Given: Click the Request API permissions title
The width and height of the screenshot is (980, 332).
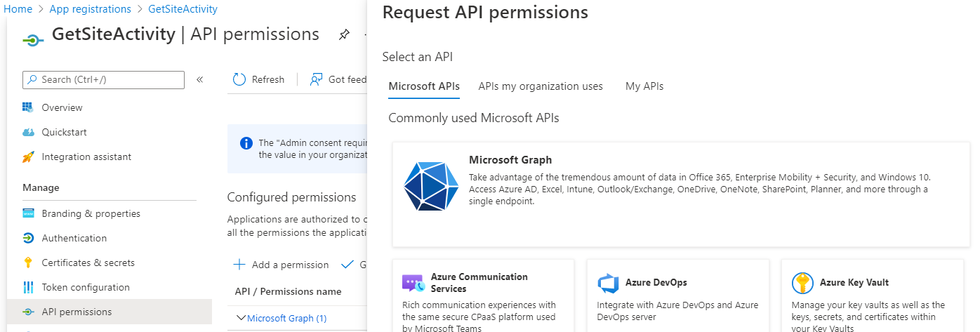Looking at the screenshot, I should tap(485, 12).
